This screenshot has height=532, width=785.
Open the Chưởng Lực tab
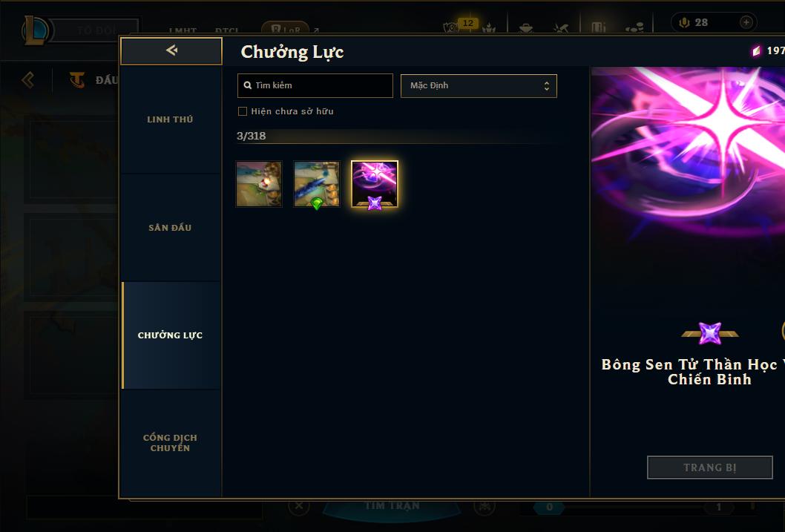[x=170, y=335]
